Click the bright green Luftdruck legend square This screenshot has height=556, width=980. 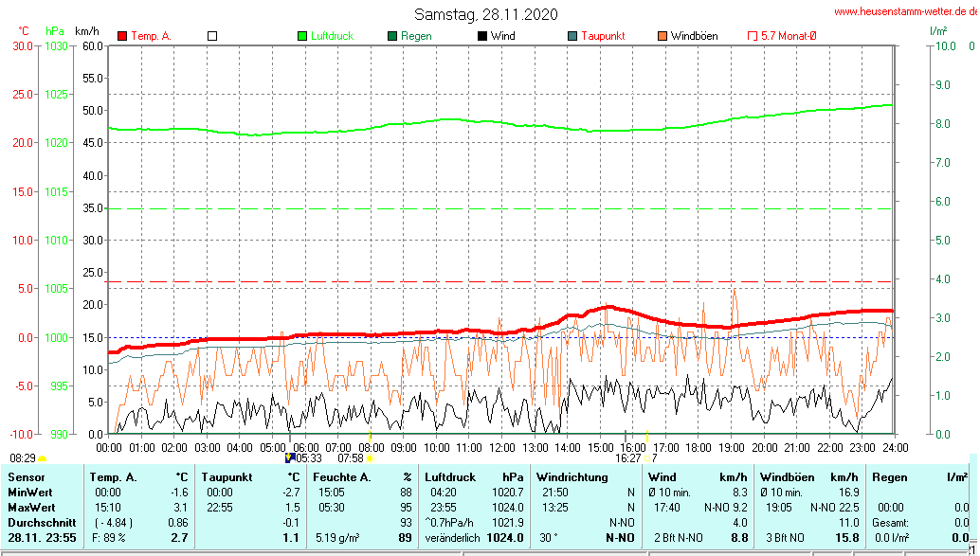point(302,36)
